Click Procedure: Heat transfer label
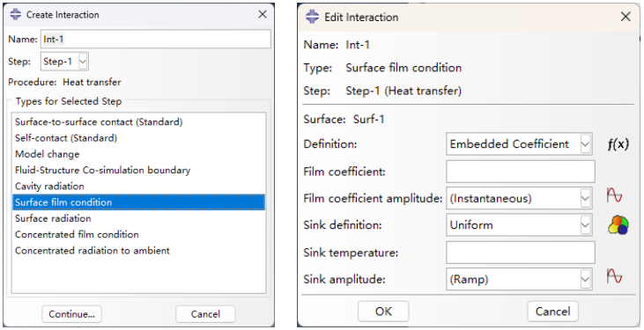This screenshot has width=644, height=330. (x=64, y=82)
